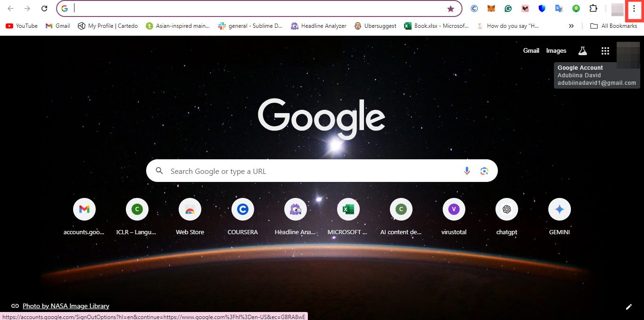The width and height of the screenshot is (644, 320).
Task: Open the blue shield extension
Action: [542, 8]
